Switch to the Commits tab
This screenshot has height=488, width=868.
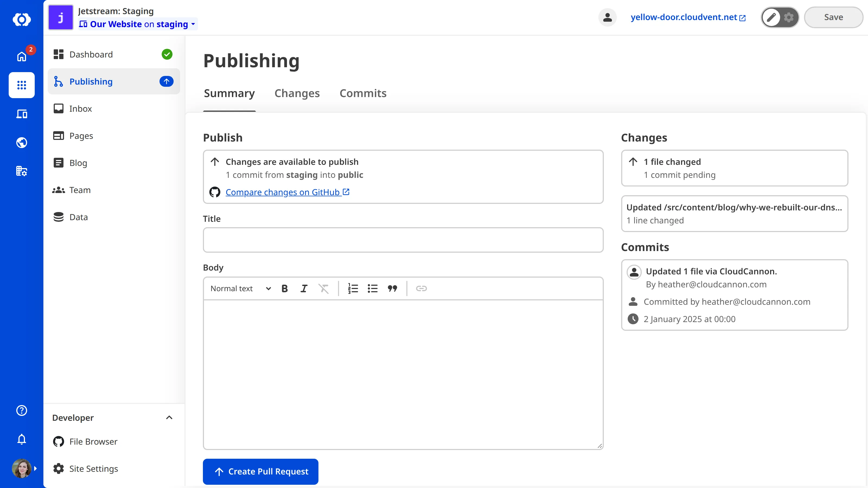pyautogui.click(x=363, y=93)
